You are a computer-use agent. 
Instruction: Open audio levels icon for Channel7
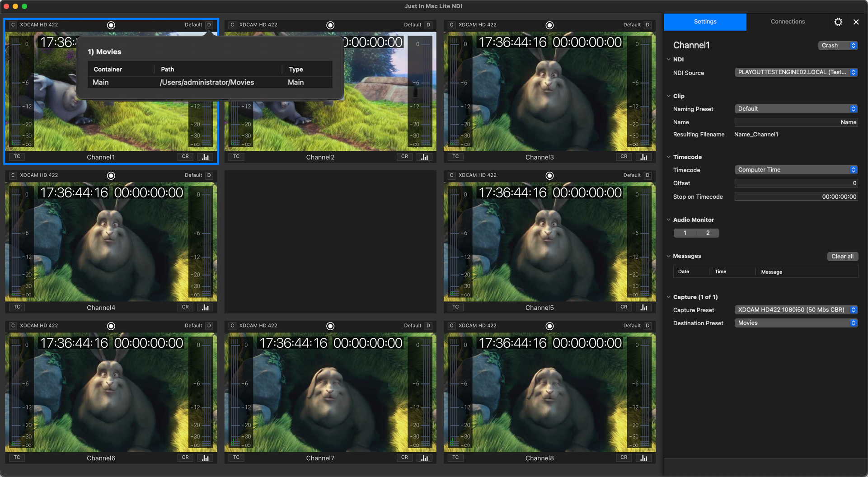[x=425, y=458]
